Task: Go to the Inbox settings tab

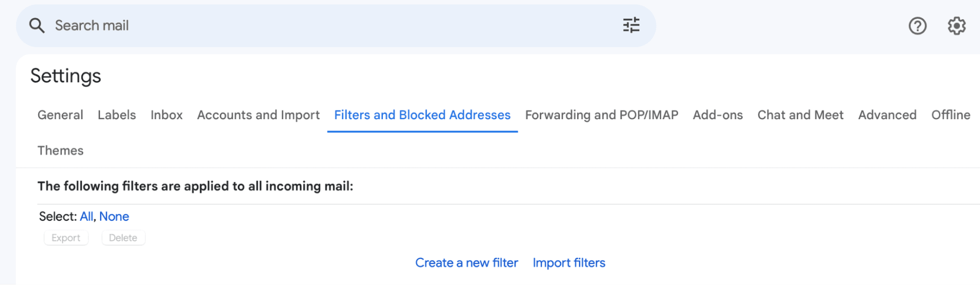Action: point(166,115)
